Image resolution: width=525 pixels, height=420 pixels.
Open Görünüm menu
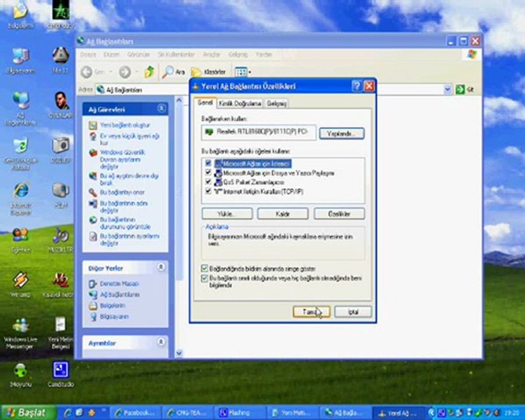[138, 54]
